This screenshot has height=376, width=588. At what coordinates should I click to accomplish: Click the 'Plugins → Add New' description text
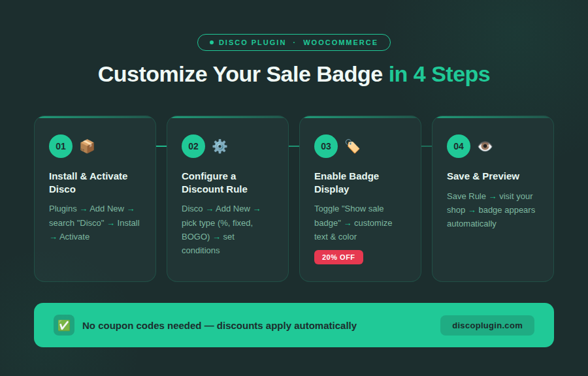pyautogui.click(x=87, y=209)
